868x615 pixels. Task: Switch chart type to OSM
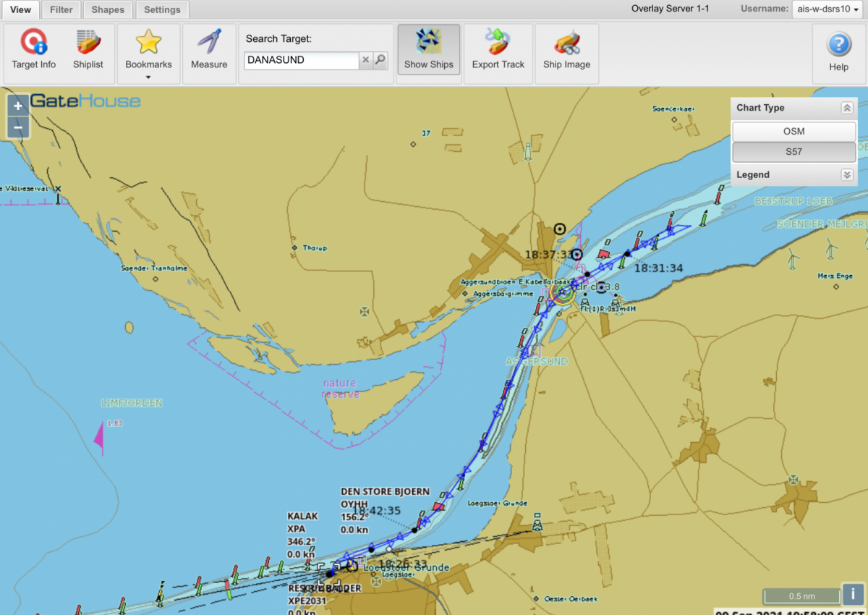(793, 132)
